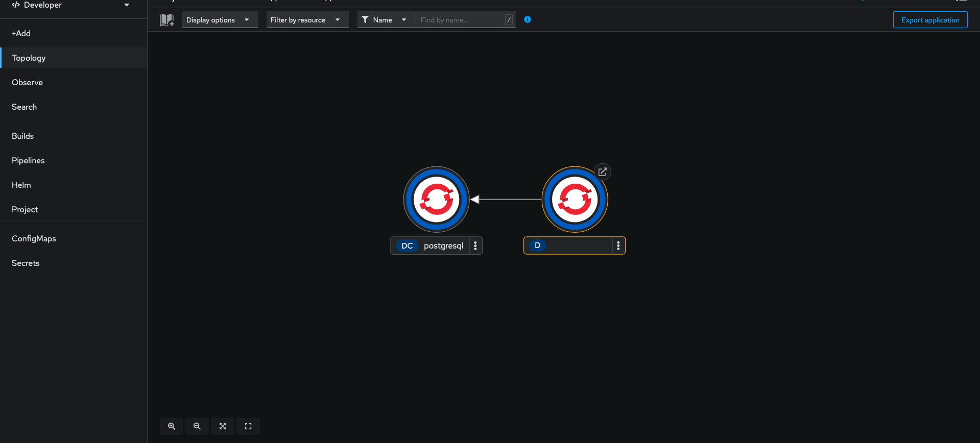Viewport: 980px width, 443px height.
Task: Open the Helm page from sidebar
Action: 21,185
